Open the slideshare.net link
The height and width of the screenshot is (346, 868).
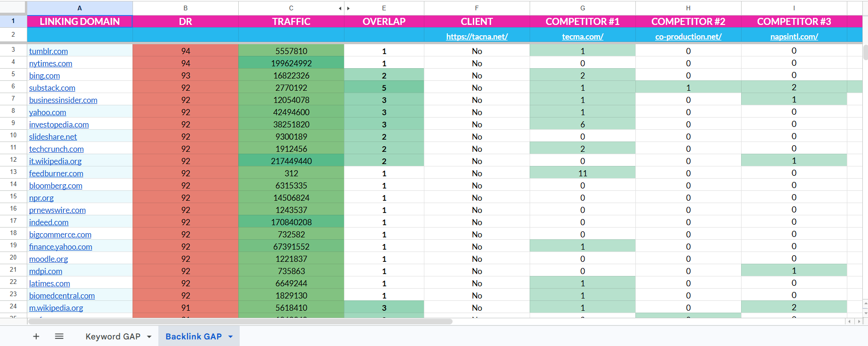coord(53,137)
